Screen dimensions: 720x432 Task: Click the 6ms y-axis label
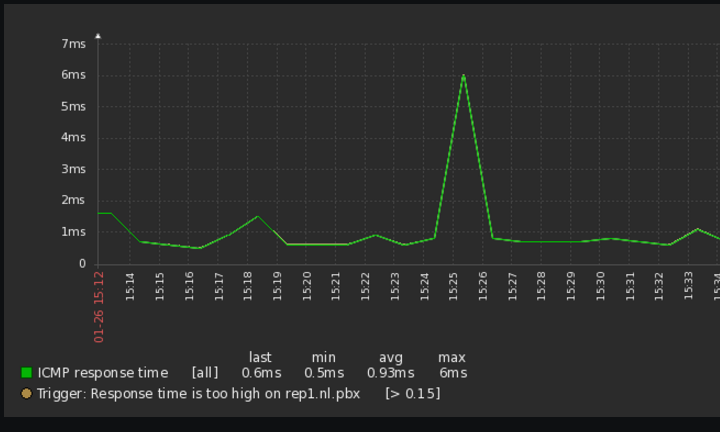coord(73,75)
